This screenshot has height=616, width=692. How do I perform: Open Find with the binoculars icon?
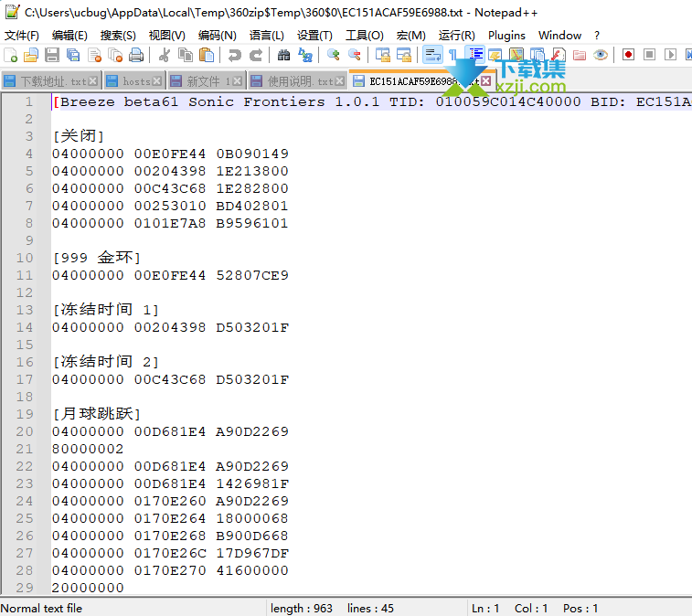point(283,55)
